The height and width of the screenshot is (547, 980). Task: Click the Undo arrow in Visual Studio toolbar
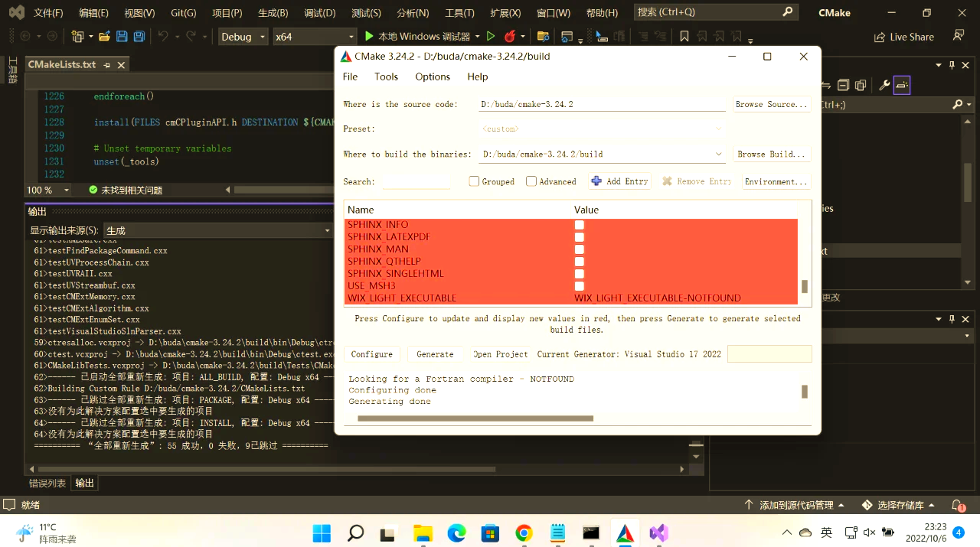coord(163,37)
